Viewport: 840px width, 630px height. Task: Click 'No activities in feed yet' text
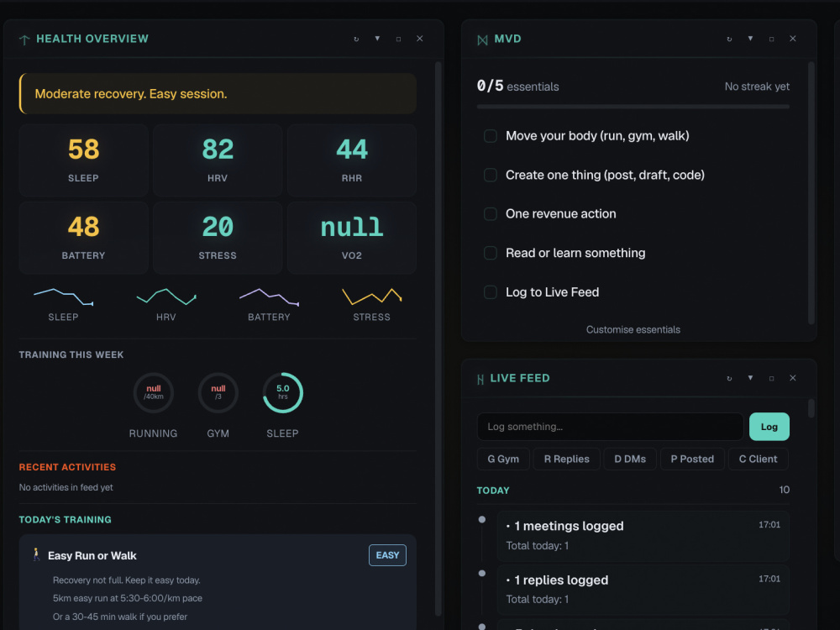[x=66, y=487]
